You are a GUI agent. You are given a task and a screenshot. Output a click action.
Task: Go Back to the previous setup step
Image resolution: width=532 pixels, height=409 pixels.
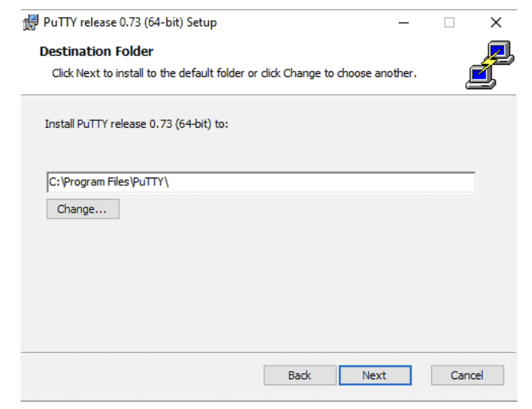coord(300,375)
